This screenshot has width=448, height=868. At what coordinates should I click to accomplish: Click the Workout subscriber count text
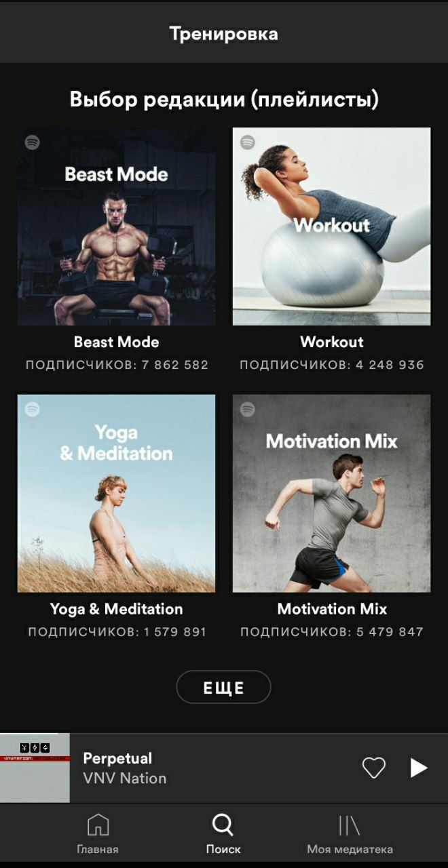332,365
